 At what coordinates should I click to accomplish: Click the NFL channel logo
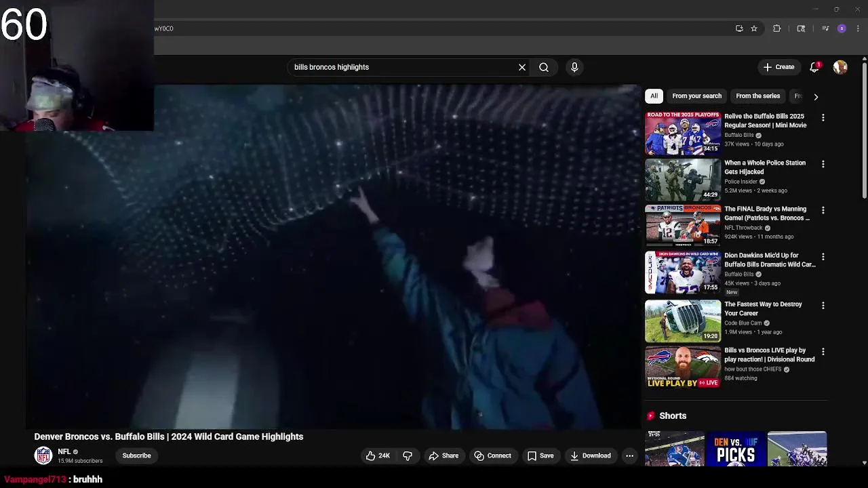pyautogui.click(x=43, y=455)
